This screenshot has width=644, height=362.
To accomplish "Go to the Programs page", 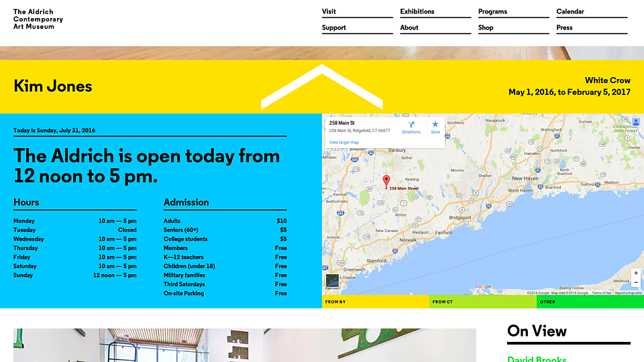I will 492,11.
